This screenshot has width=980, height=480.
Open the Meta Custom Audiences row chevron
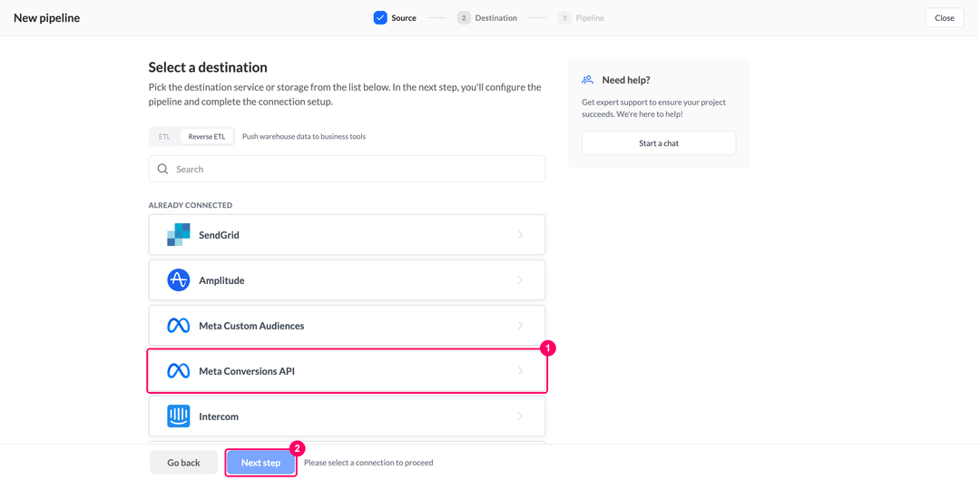point(520,326)
